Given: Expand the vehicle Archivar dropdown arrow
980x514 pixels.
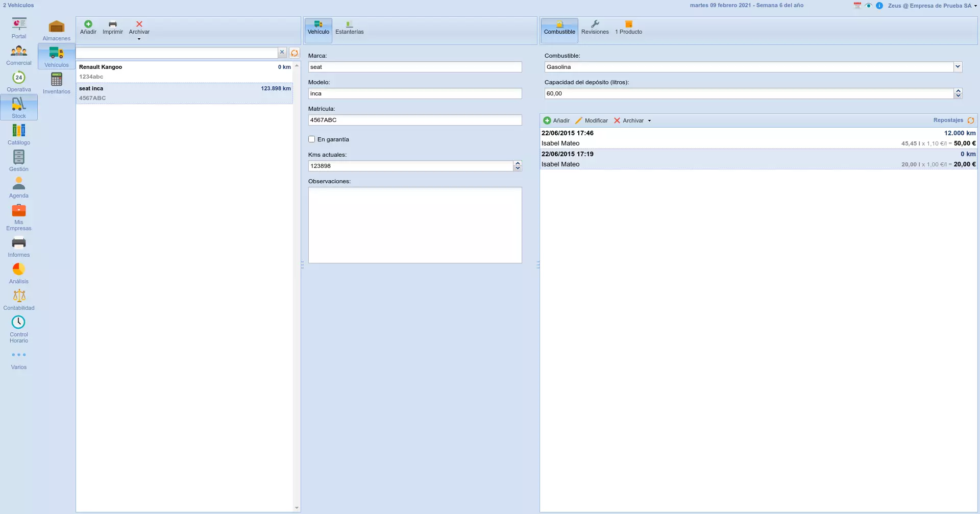Looking at the screenshot, I should pyautogui.click(x=139, y=39).
